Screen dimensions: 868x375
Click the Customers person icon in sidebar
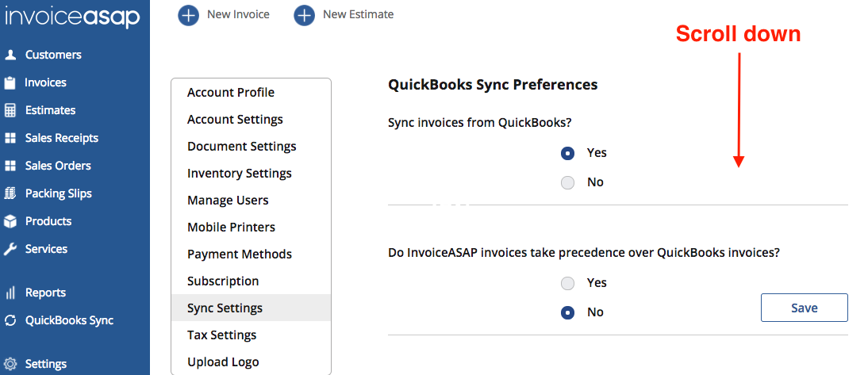10,55
